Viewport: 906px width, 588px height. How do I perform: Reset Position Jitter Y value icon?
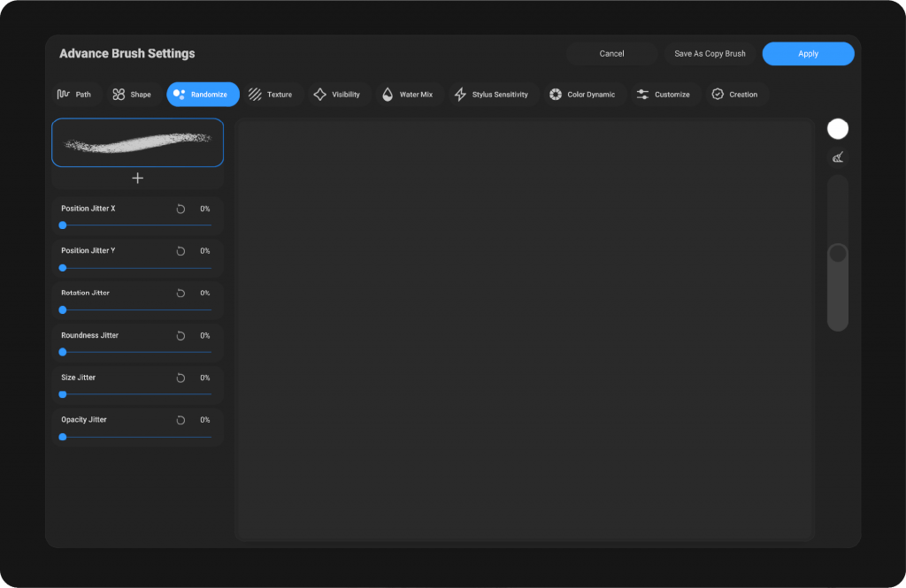click(x=180, y=251)
